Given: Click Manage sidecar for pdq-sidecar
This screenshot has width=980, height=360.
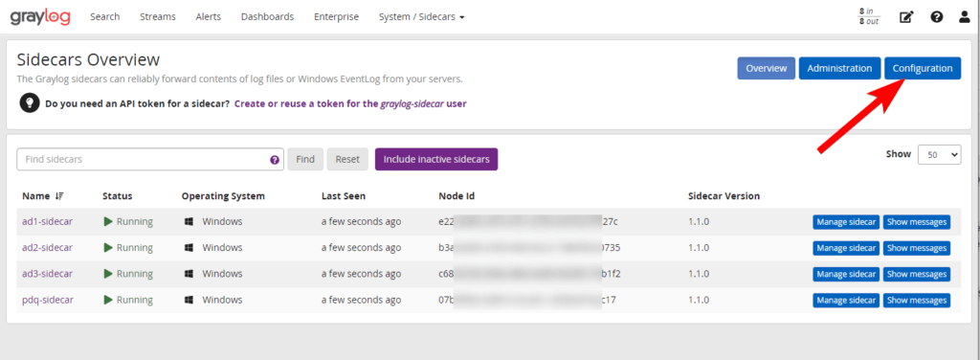Looking at the screenshot, I should 846,301.
